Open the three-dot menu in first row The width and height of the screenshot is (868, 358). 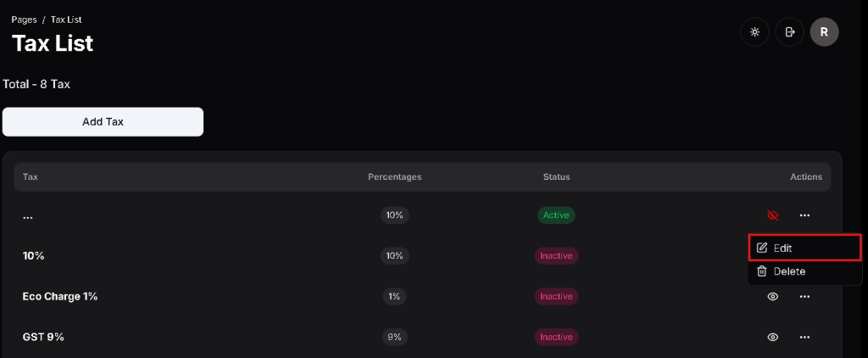click(x=804, y=215)
